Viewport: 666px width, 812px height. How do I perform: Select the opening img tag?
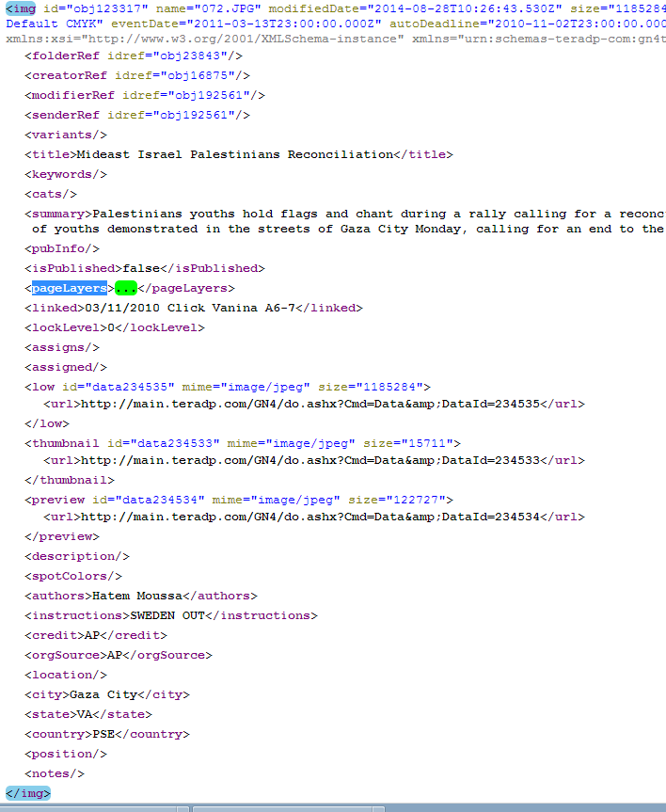click(22, 8)
